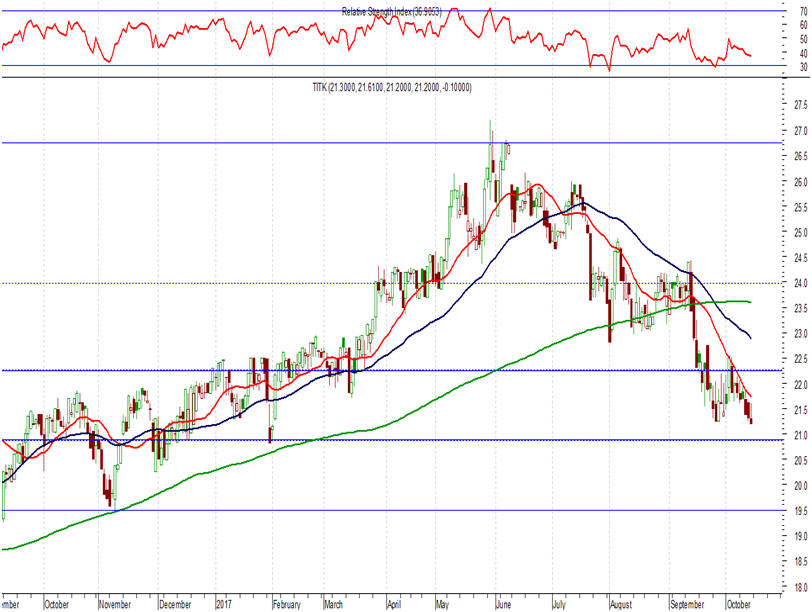Click the 27.5 price axis value
The height and width of the screenshot is (612, 812).
801,105
